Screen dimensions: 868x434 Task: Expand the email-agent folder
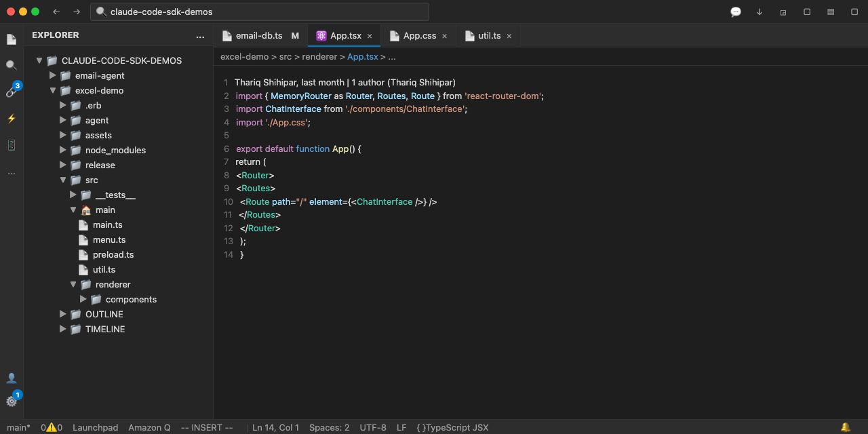(100, 75)
